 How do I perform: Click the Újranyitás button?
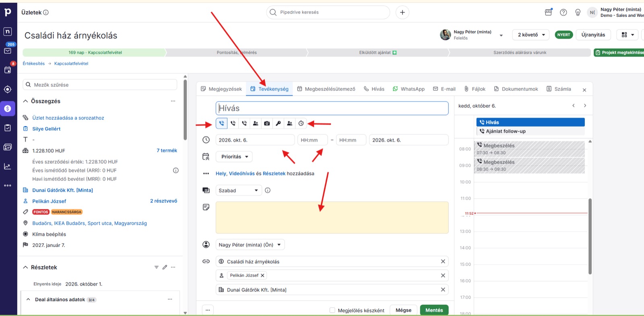[x=593, y=35]
